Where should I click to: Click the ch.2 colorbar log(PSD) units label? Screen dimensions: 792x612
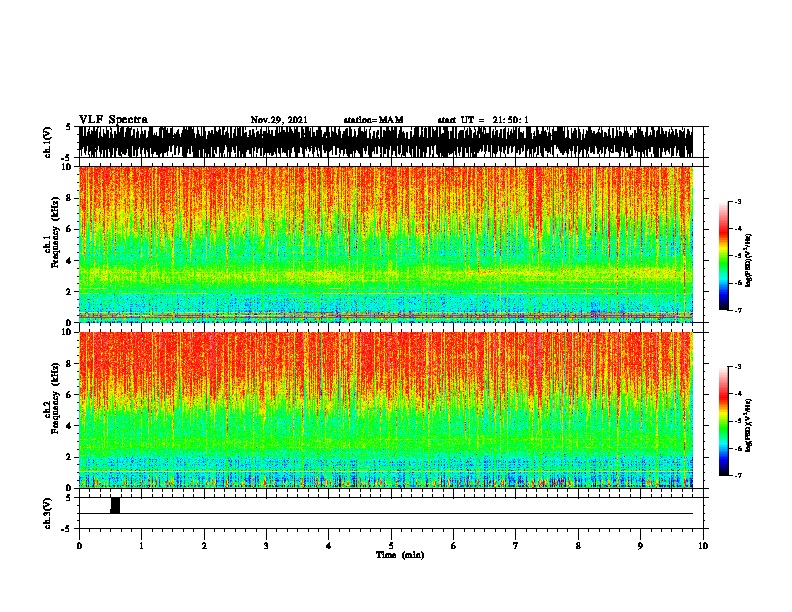point(749,425)
